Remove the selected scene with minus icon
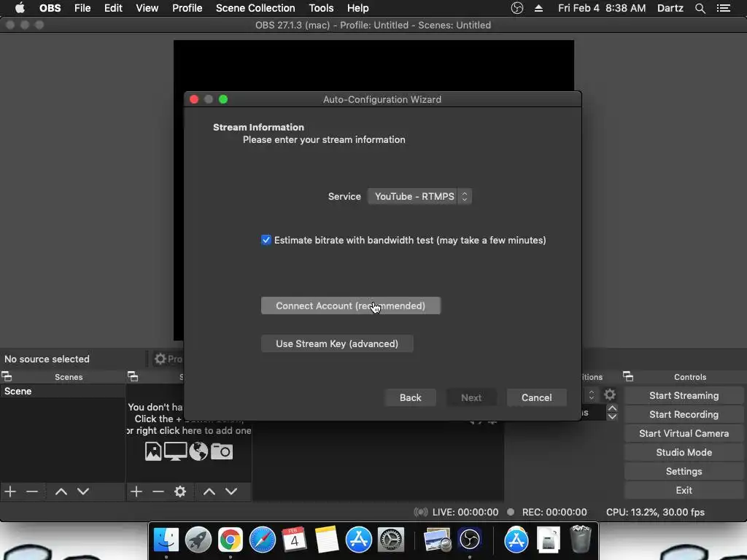The image size is (747, 560). coord(32,491)
